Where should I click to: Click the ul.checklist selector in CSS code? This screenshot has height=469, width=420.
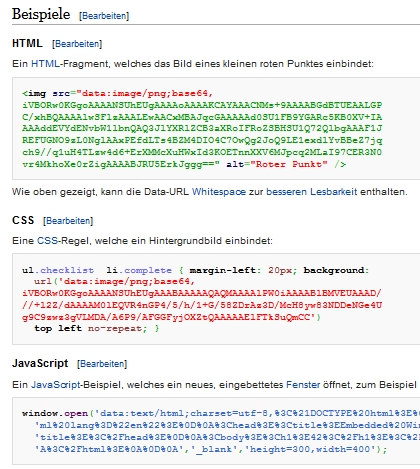tap(58, 270)
